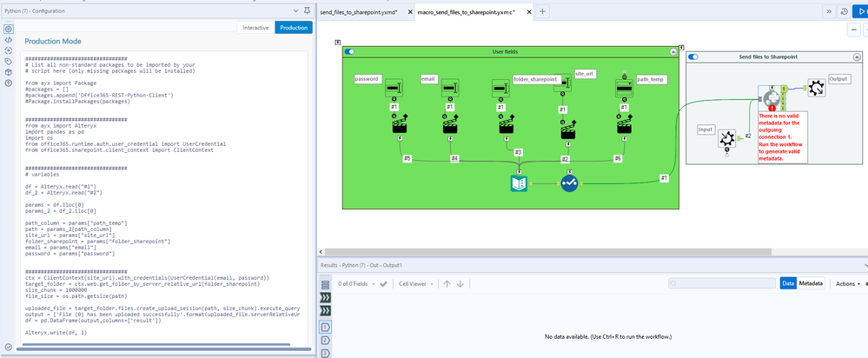
Task: Show more workflow tabs via double chevron
Action: pos(829,11)
